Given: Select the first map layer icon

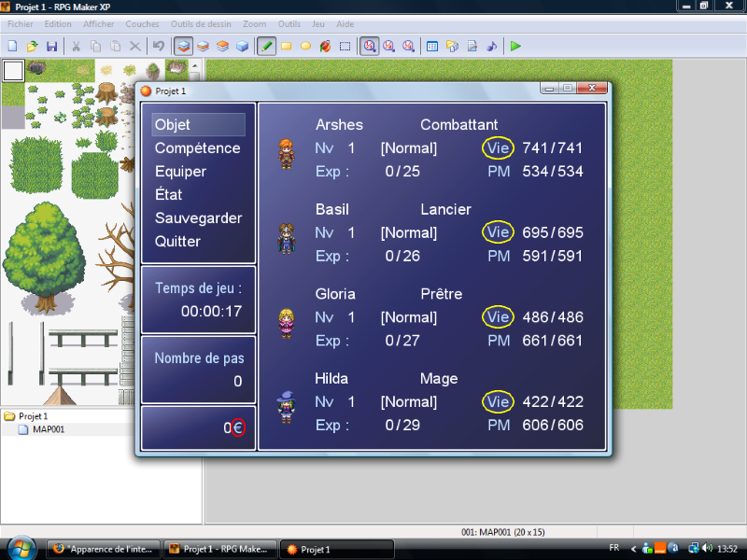Looking at the screenshot, I should pos(183,46).
